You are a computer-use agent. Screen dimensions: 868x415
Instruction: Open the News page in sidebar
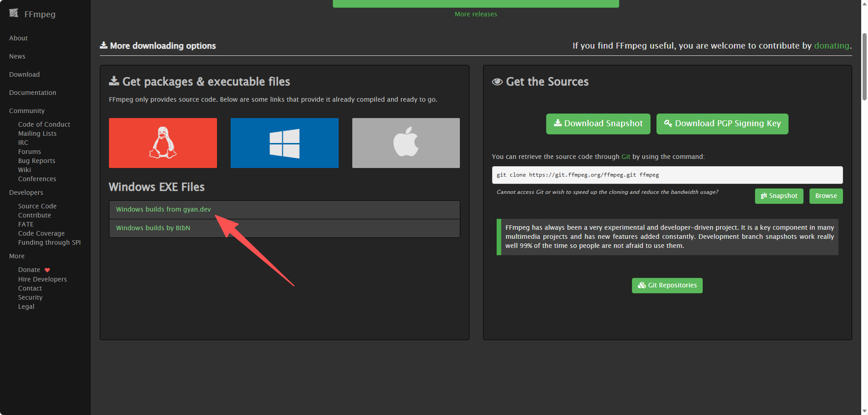coord(17,56)
